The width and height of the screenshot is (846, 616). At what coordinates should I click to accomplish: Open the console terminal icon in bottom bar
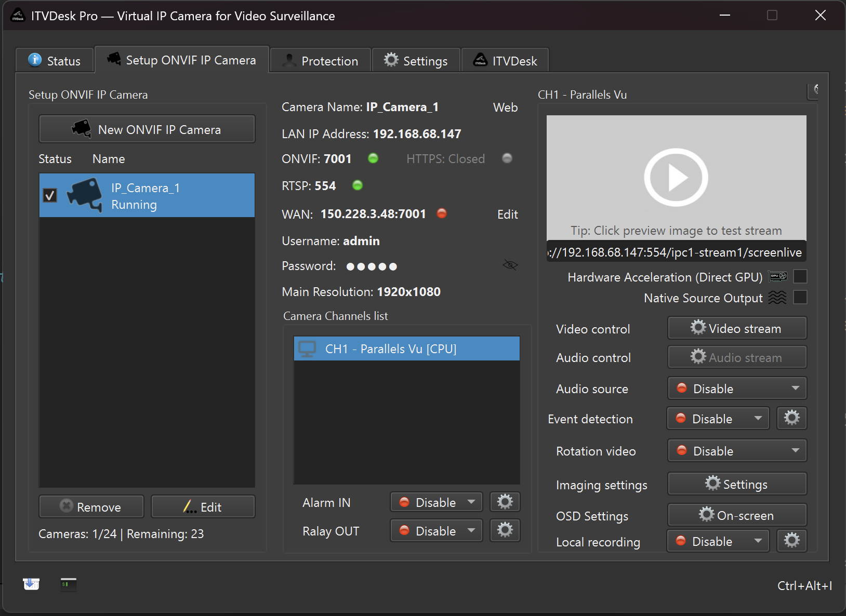click(x=69, y=584)
